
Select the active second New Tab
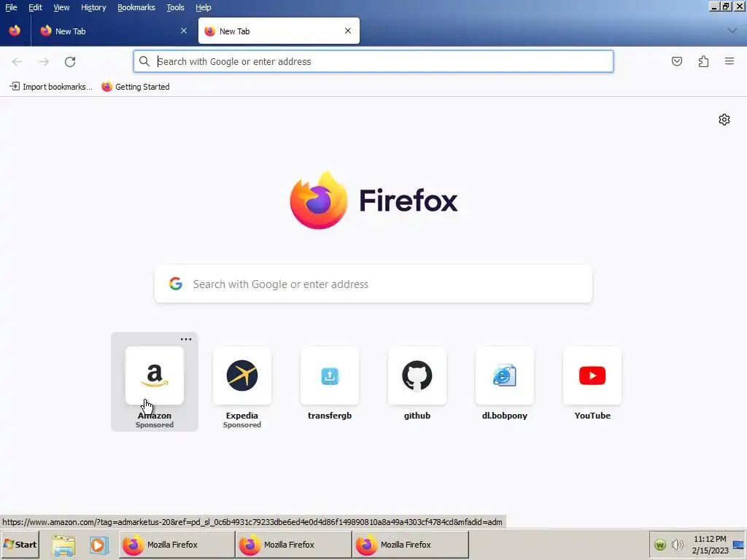click(x=279, y=31)
